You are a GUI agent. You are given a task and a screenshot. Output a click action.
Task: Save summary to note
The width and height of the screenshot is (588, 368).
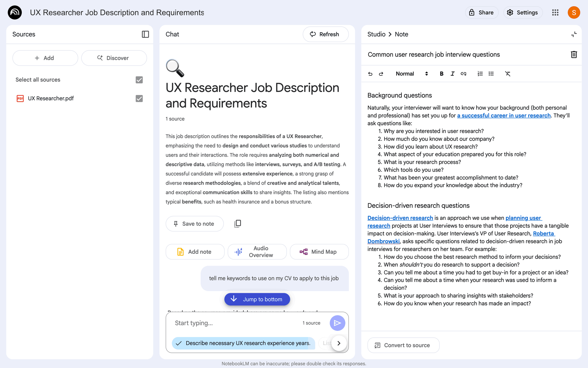point(194,224)
